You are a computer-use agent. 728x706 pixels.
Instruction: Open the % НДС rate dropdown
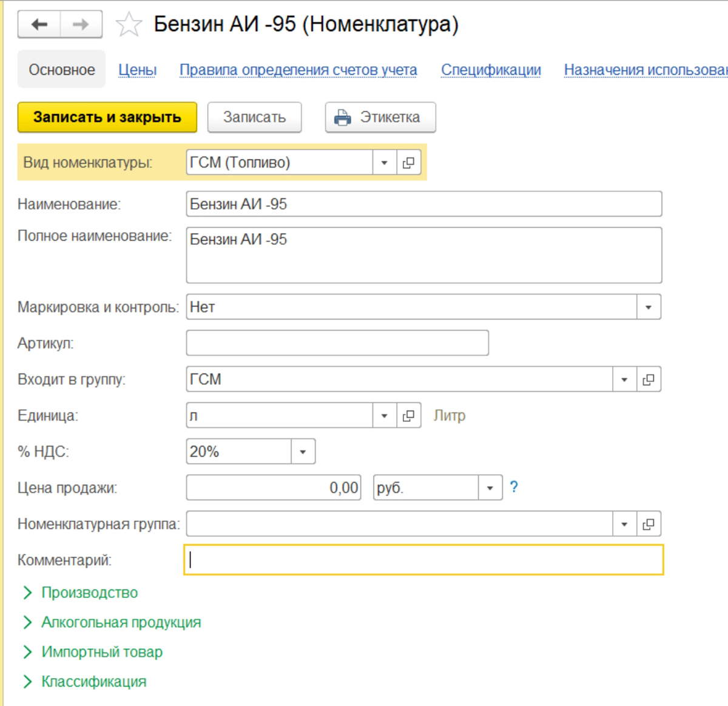tap(303, 452)
